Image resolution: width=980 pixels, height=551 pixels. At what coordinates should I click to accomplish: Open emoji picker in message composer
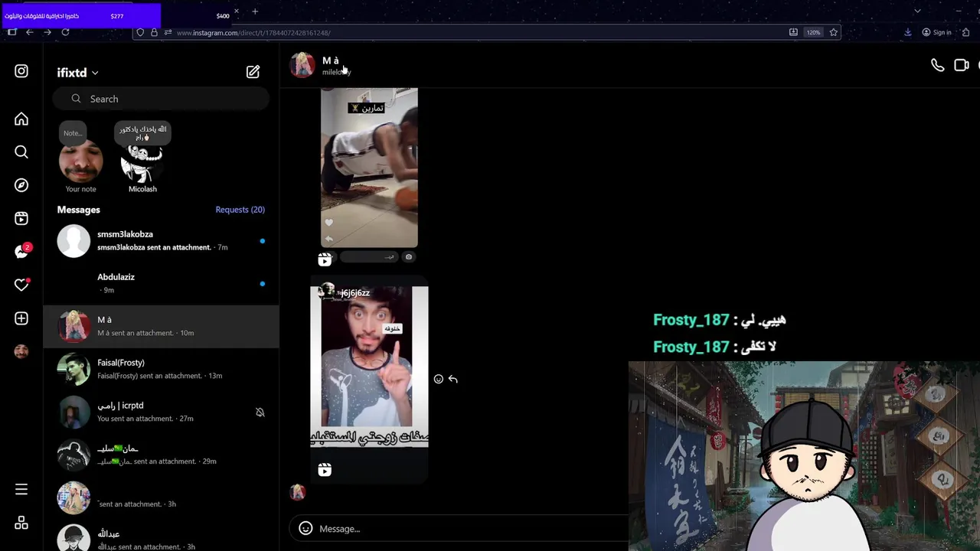point(305,528)
